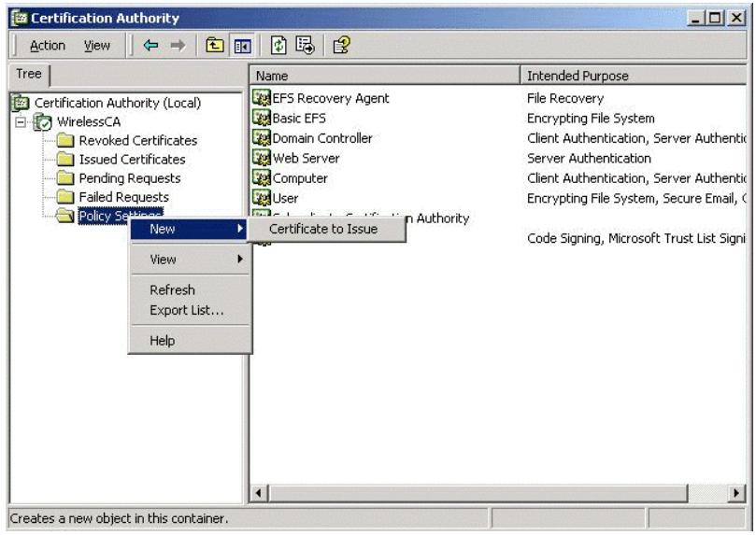This screenshot has height=535, width=756.
Task: Click the horizontal scrollbar thumb
Action: click(478, 493)
